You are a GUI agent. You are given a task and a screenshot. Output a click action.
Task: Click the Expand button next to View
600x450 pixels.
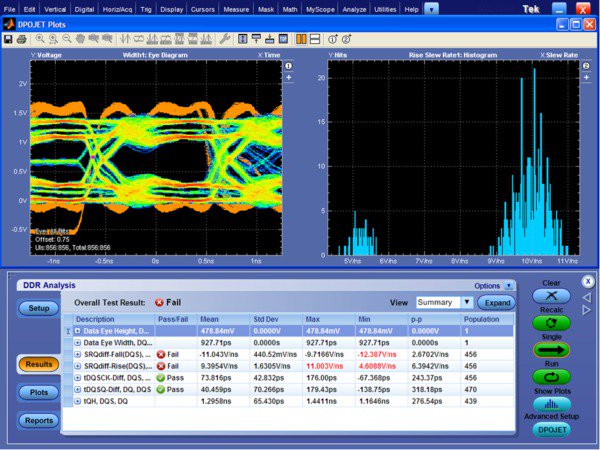497,303
